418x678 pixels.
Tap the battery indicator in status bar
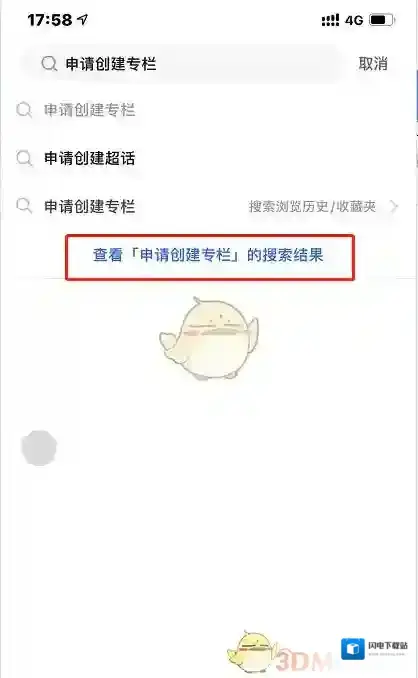pos(382,20)
